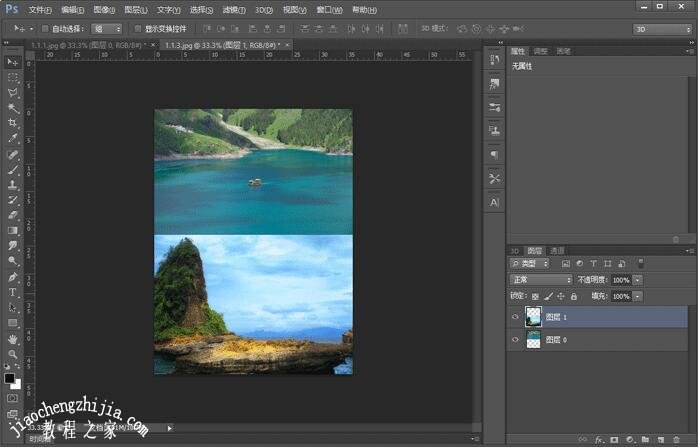698x448 pixels.
Task: Select the Lasso tool
Action: (x=13, y=92)
